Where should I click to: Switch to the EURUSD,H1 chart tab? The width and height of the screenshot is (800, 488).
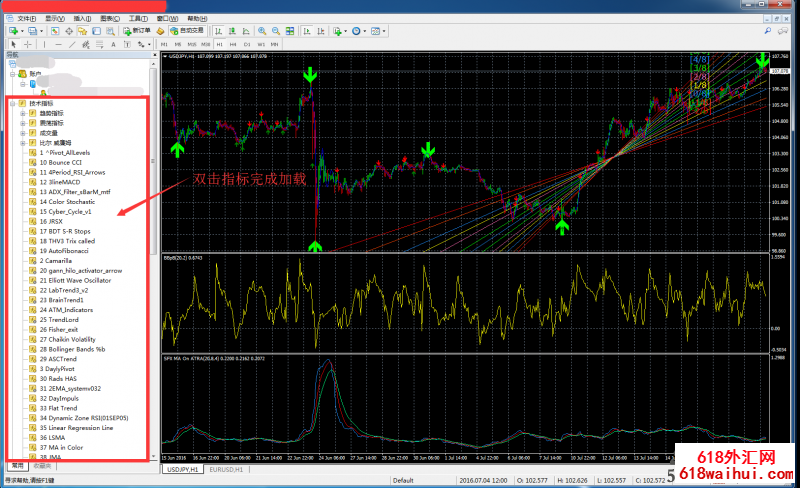point(226,469)
